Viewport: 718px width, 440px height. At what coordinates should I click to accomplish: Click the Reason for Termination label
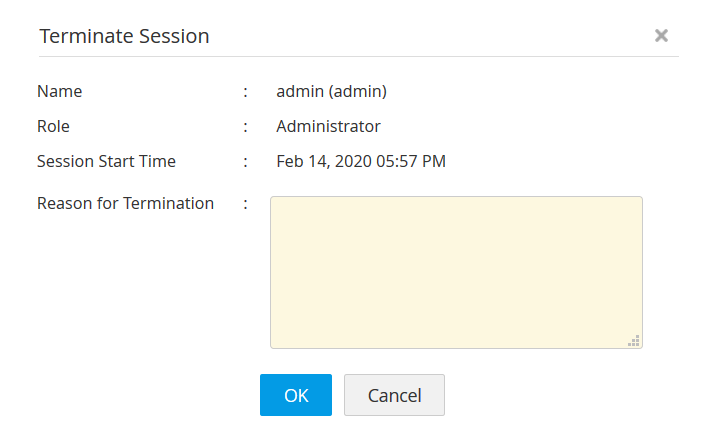tap(125, 203)
